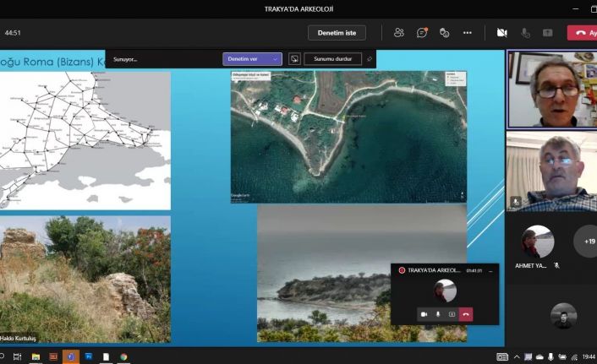Click the share content icon
The width and height of the screenshot is (597, 364).
[548, 33]
